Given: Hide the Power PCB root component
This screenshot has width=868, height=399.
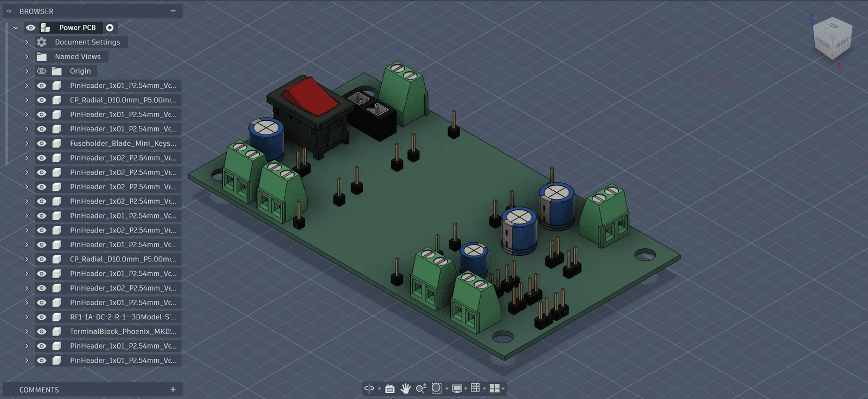Looking at the screenshot, I should (31, 28).
